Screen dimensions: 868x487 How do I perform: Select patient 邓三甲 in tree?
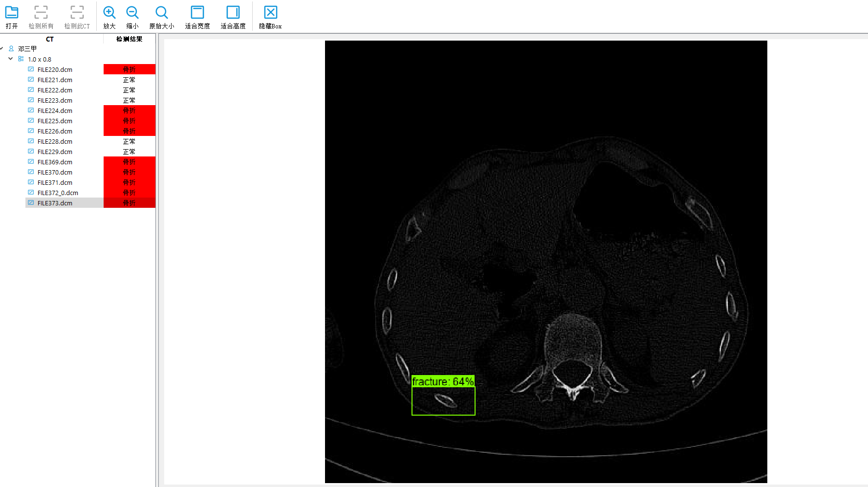coord(27,49)
